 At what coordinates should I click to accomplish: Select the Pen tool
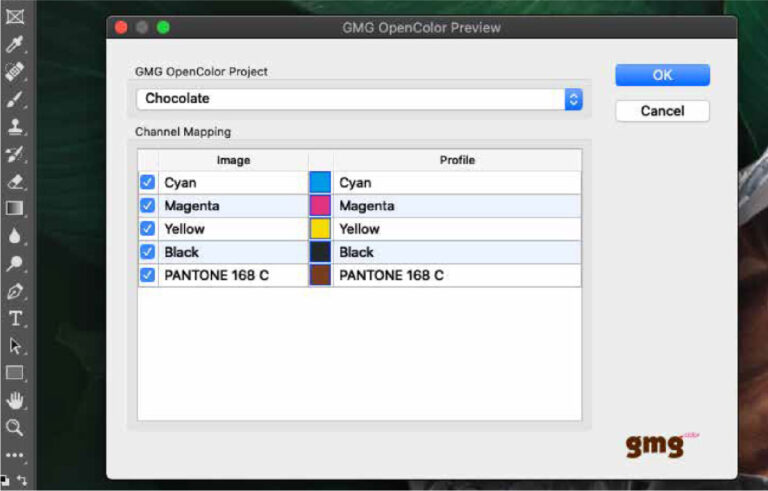point(15,292)
